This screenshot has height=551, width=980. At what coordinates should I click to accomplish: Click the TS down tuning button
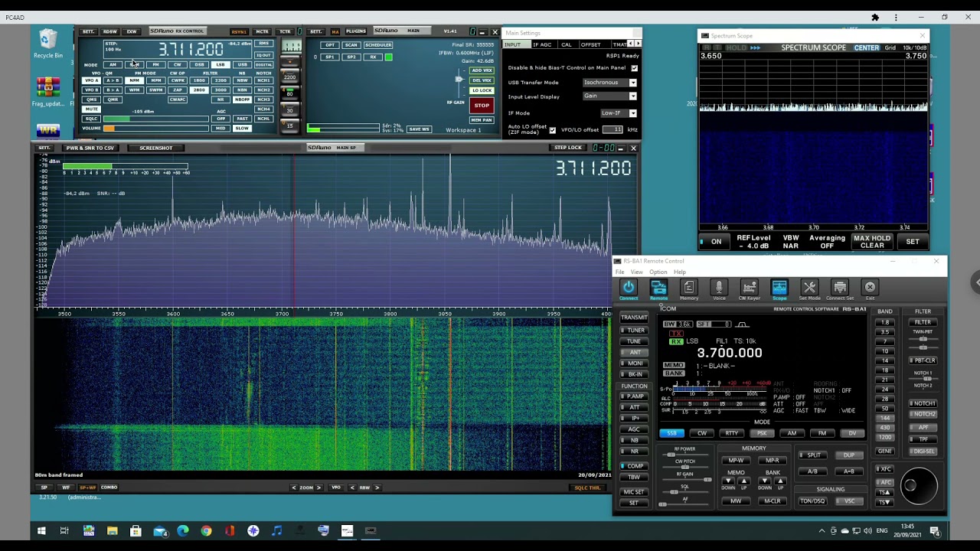[x=885, y=502]
